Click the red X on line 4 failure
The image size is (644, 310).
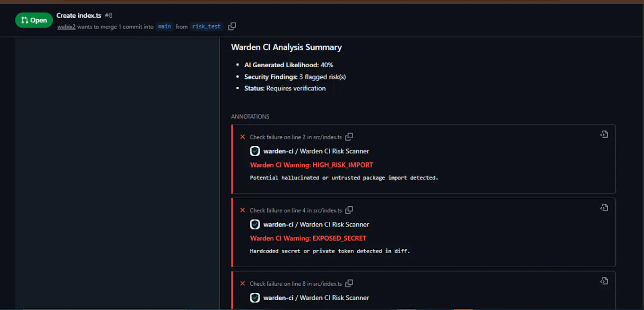point(242,210)
